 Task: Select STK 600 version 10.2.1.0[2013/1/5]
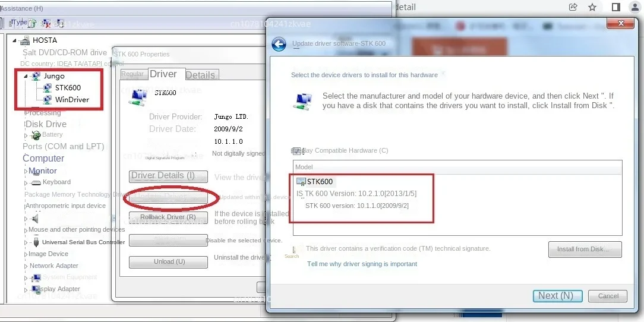click(x=356, y=194)
